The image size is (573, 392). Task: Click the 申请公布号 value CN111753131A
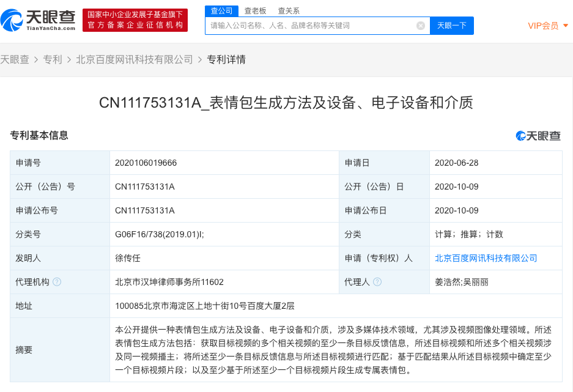coord(145,210)
